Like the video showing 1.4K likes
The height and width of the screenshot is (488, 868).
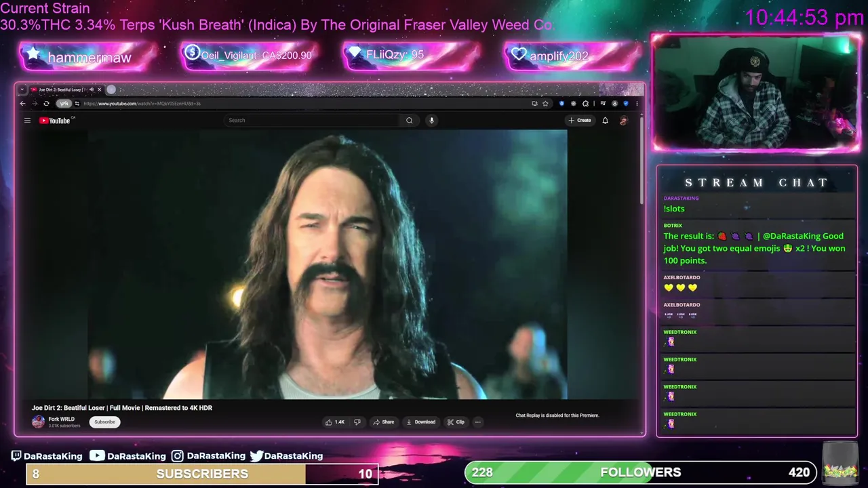coord(335,422)
